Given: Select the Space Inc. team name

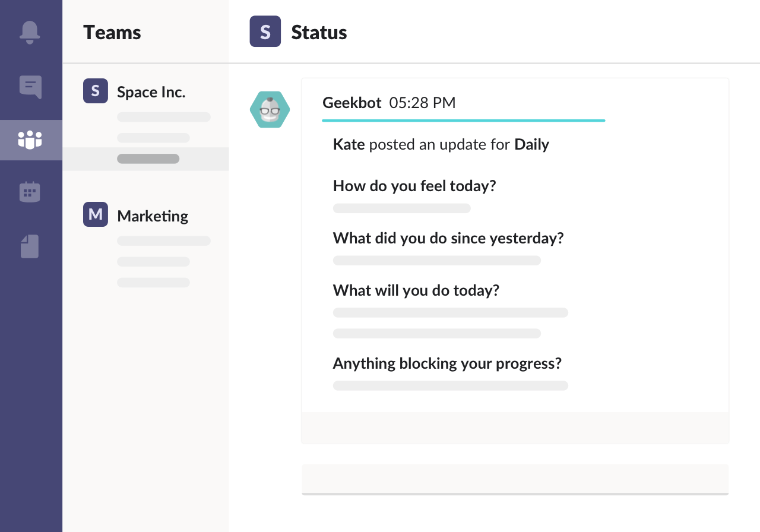Looking at the screenshot, I should tap(151, 92).
